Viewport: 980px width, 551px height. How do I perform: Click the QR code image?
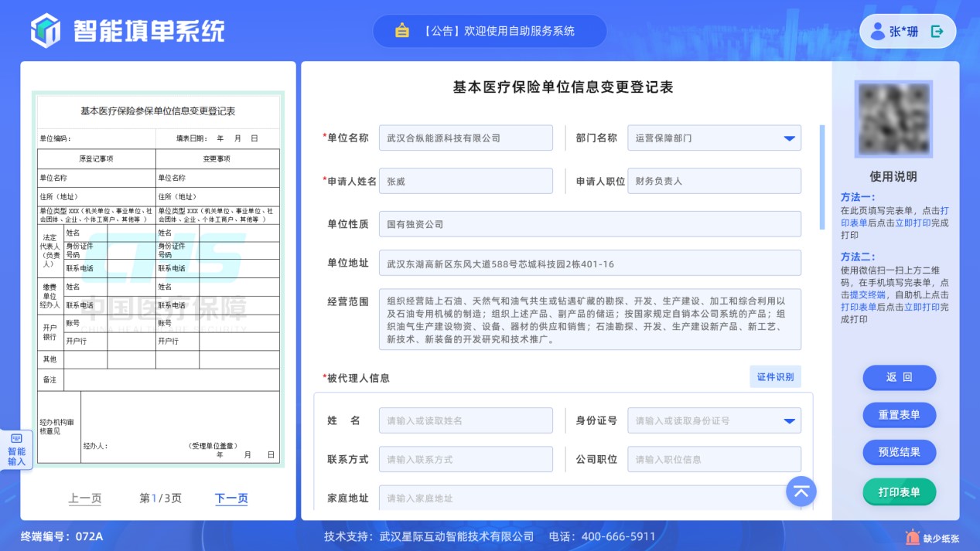click(894, 119)
